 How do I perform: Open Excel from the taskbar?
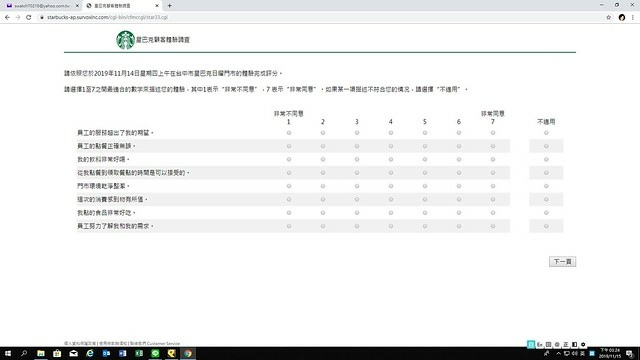(139, 353)
